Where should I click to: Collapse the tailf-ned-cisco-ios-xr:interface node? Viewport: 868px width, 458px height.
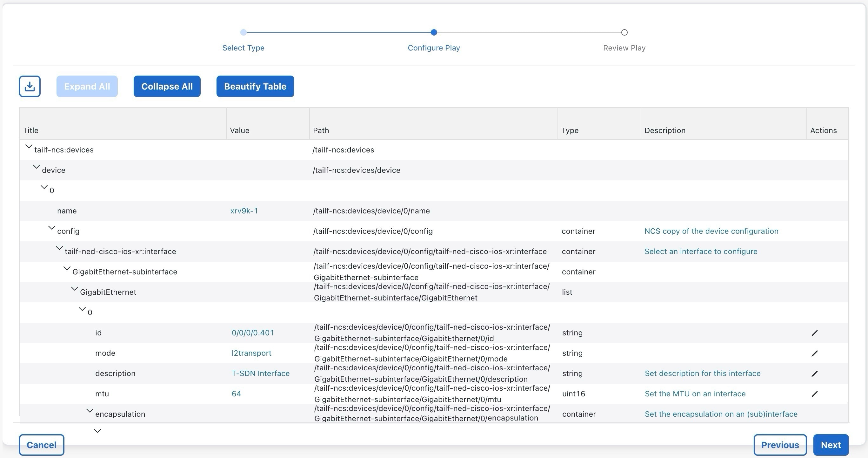59,248
